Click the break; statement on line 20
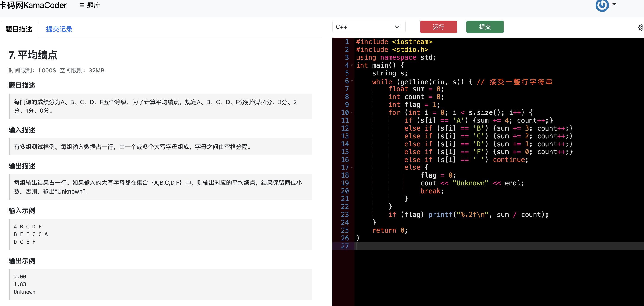Image resolution: width=644 pixels, height=306 pixels. (x=432, y=191)
